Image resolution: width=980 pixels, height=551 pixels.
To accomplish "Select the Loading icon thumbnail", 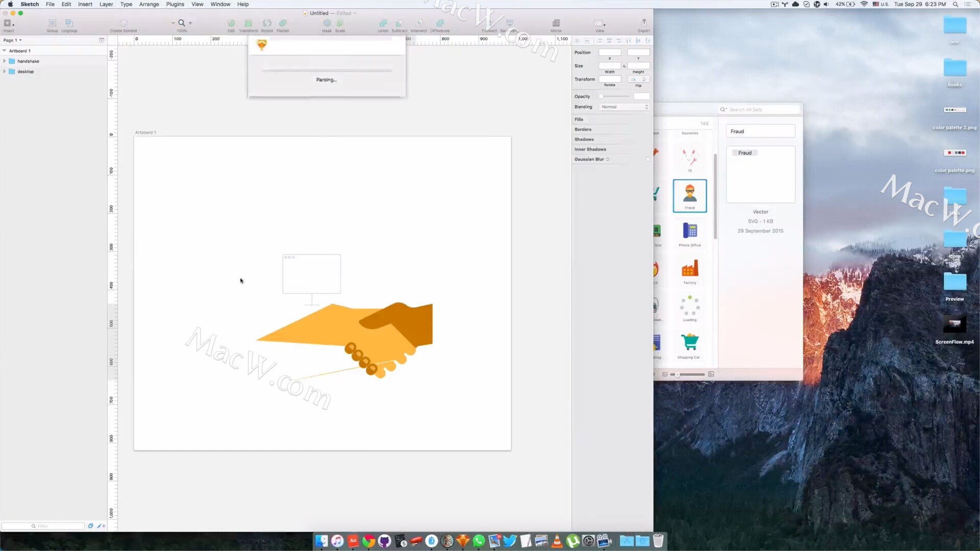I will (690, 308).
